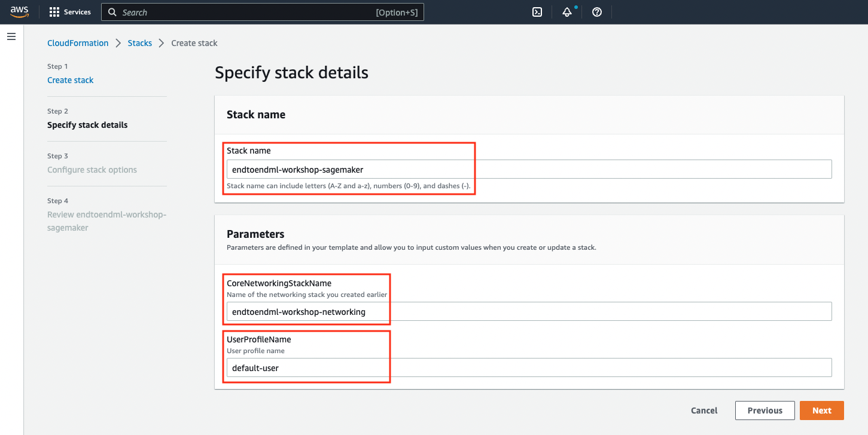Viewport: 868px width, 435px height.
Task: Click the stack name naming-rules hint text
Action: click(x=349, y=186)
